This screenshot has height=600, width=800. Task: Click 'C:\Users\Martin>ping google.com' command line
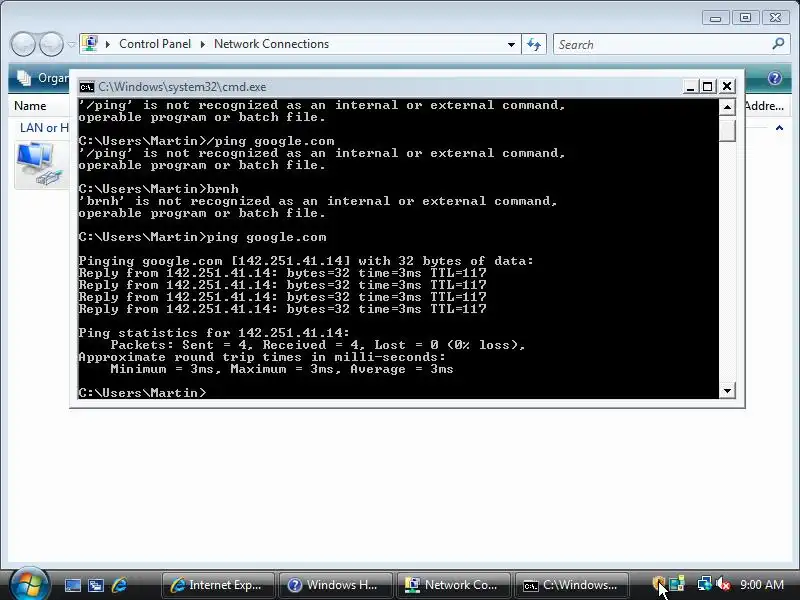(203, 237)
